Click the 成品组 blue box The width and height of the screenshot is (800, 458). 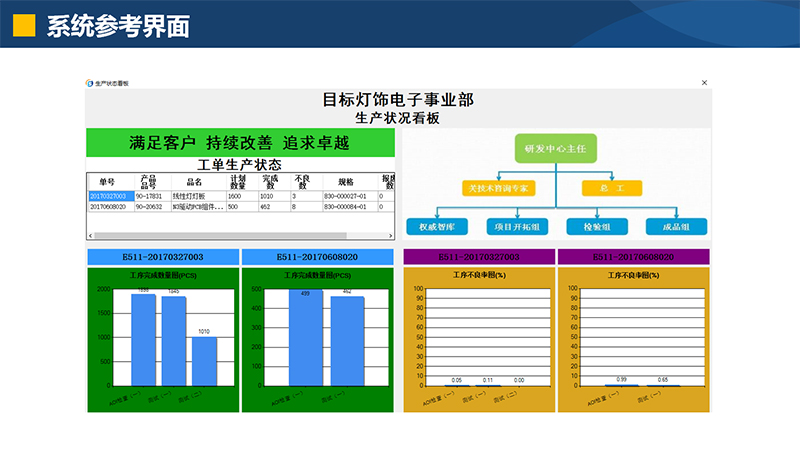pyautogui.click(x=673, y=226)
